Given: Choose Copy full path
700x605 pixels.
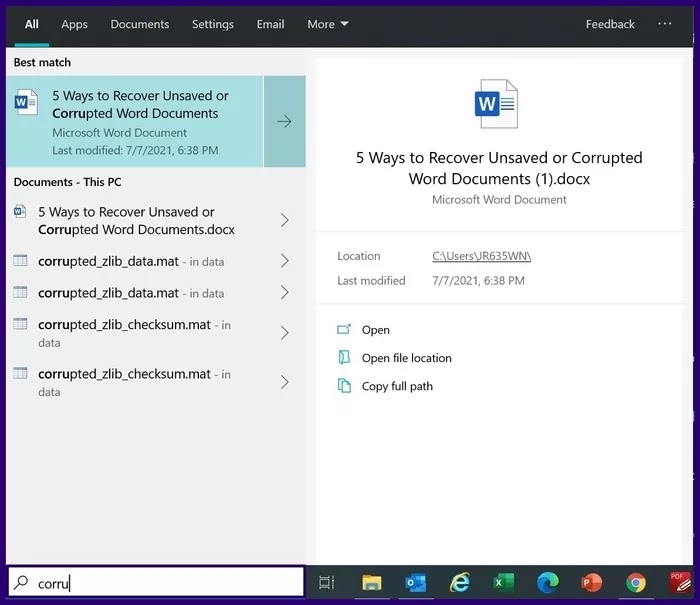Looking at the screenshot, I should point(397,386).
